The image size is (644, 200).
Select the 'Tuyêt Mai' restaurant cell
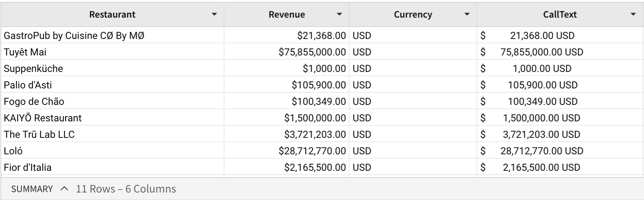113,52
